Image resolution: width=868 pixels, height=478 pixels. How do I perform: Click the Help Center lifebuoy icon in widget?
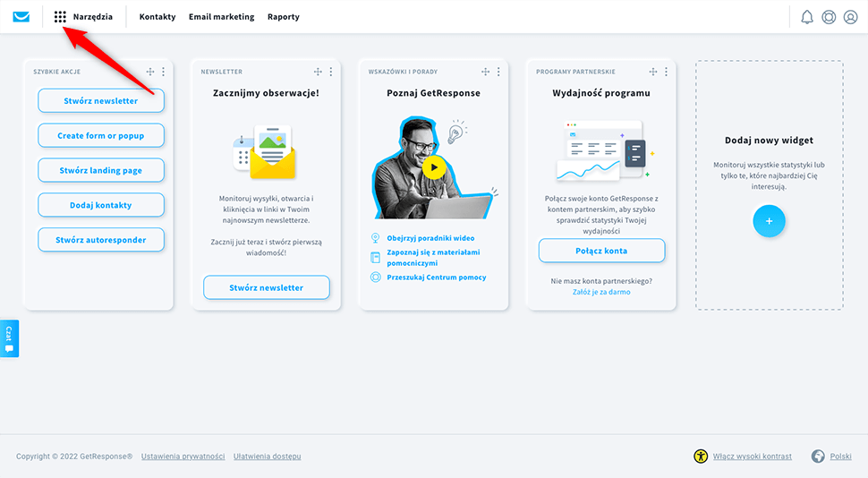pyautogui.click(x=375, y=277)
